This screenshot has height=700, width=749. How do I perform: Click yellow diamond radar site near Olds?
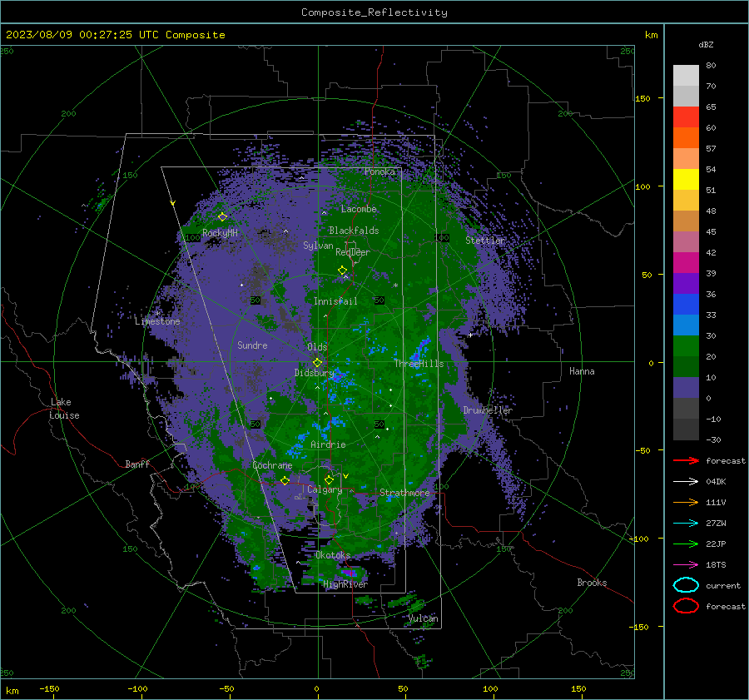tap(317, 363)
